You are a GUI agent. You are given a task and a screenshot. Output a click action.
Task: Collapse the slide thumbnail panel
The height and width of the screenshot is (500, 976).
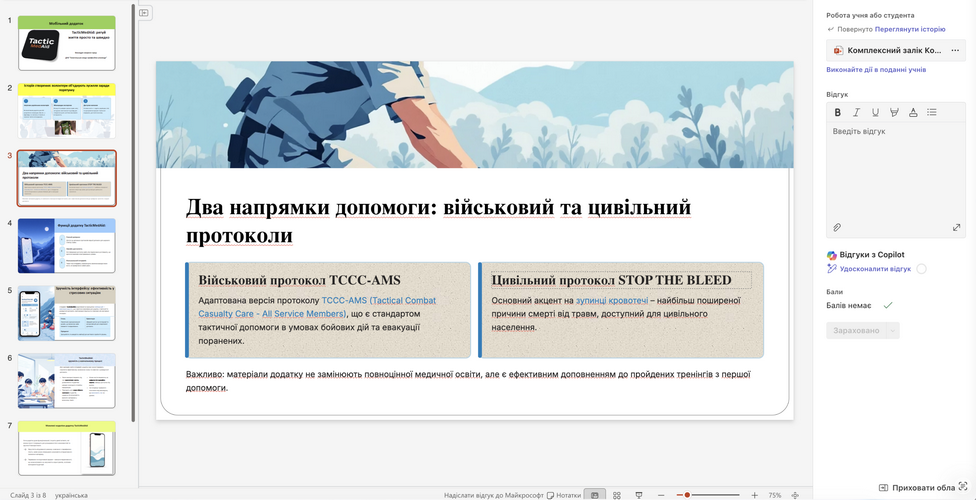(x=145, y=13)
